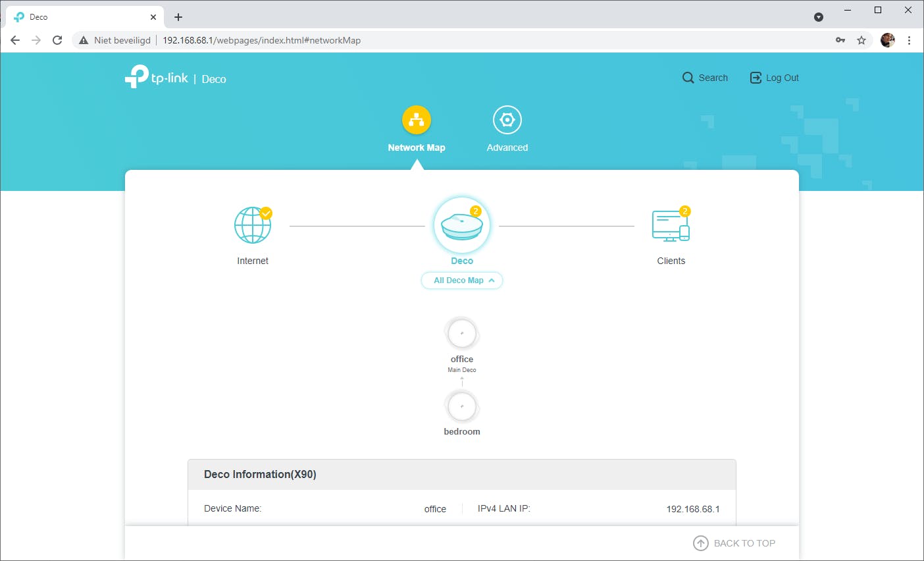Bookmark this page with the star
This screenshot has width=924, height=561.
[x=861, y=40]
